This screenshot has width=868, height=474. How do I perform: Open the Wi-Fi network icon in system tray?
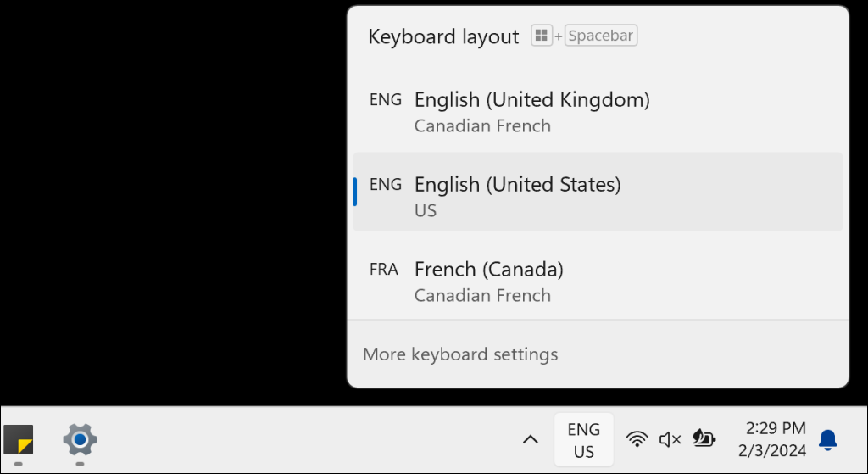click(637, 440)
